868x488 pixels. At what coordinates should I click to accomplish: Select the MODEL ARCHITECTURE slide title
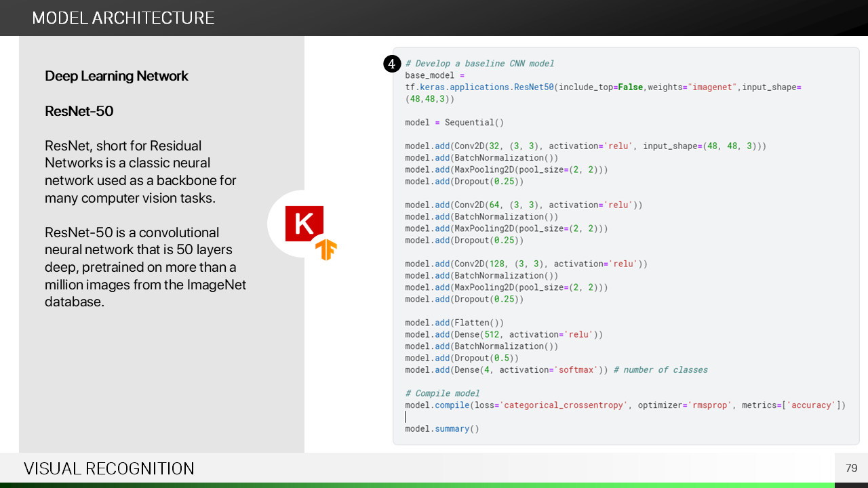(x=123, y=18)
